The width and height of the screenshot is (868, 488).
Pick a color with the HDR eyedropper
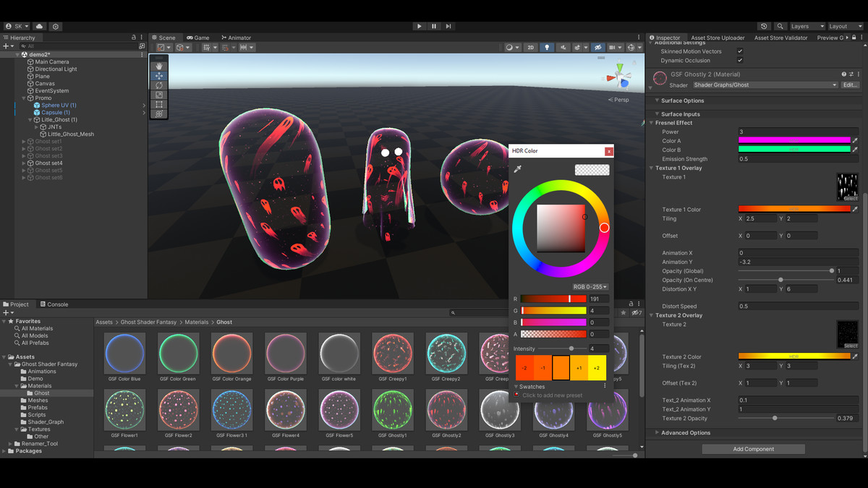516,169
